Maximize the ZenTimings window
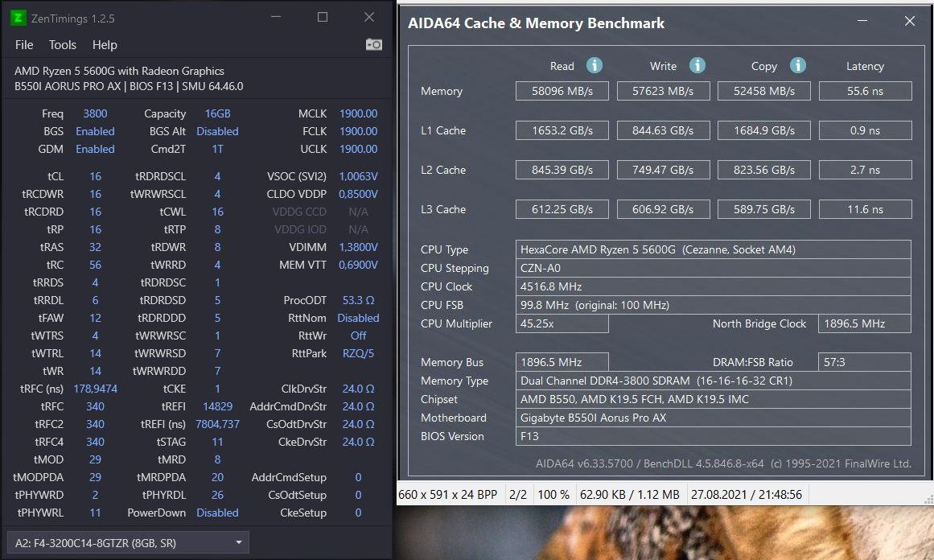This screenshot has height=560, width=934. coord(323,17)
